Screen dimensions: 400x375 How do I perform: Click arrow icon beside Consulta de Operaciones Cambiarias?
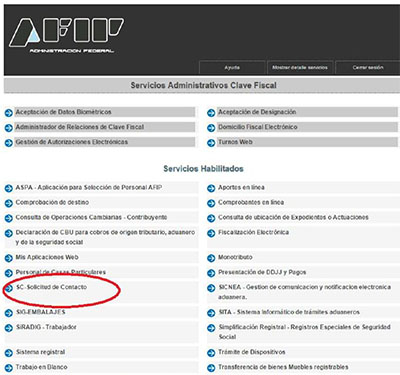click(9, 218)
